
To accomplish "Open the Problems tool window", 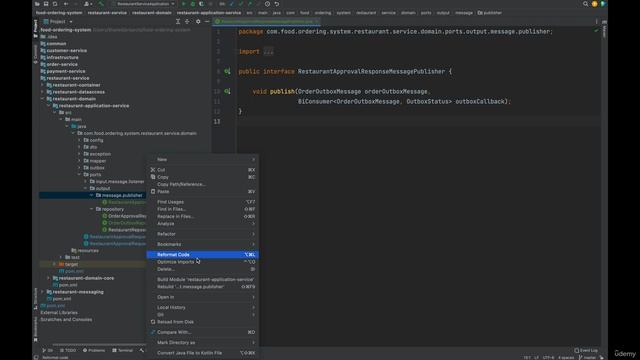I will 94,350.
